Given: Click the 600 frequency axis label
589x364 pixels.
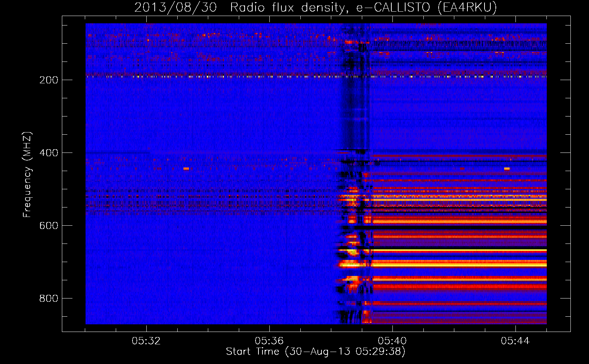Looking at the screenshot, I should (x=49, y=226).
